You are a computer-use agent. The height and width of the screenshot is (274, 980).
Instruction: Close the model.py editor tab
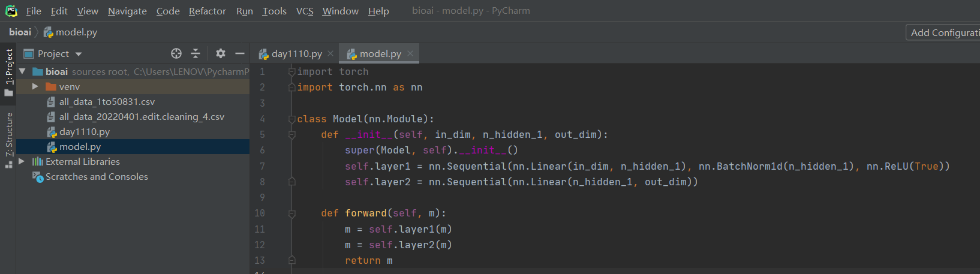410,53
